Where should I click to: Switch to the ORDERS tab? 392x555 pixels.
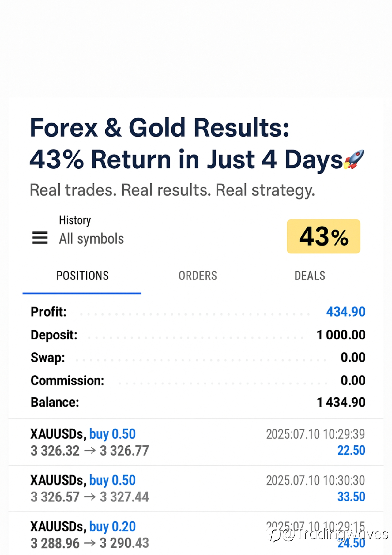(198, 276)
